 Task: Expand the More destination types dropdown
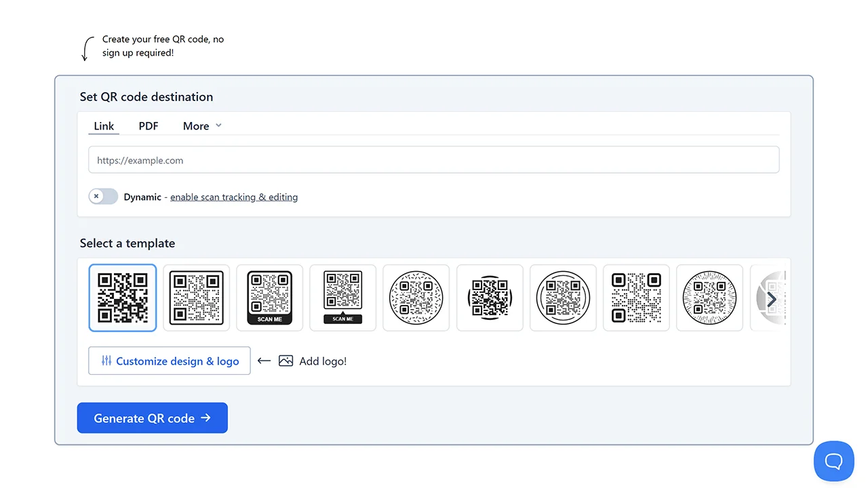[202, 126]
